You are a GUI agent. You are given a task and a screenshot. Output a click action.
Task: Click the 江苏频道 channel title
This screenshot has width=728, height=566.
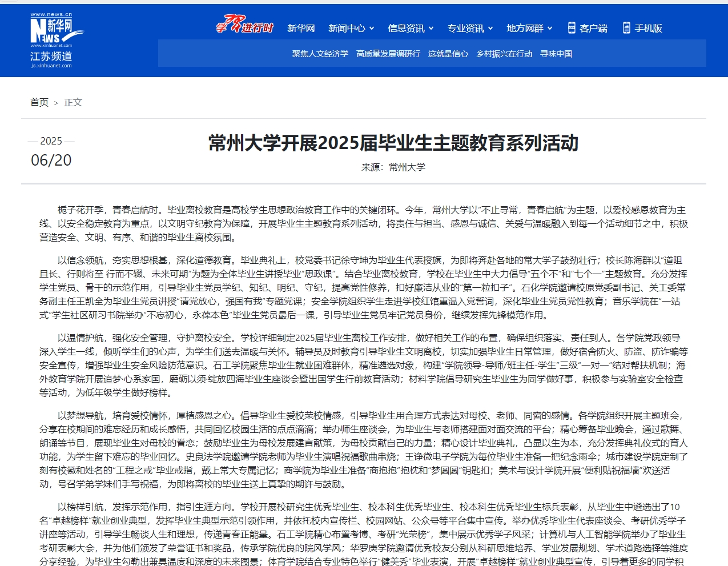51,57
